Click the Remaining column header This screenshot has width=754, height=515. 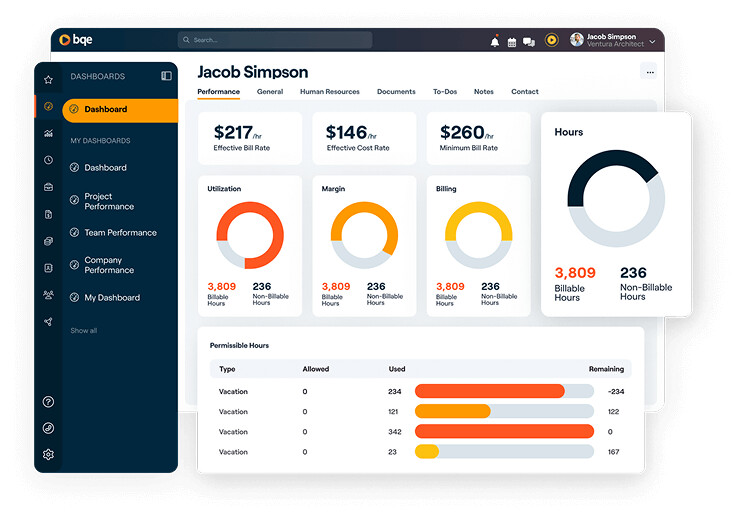click(606, 369)
